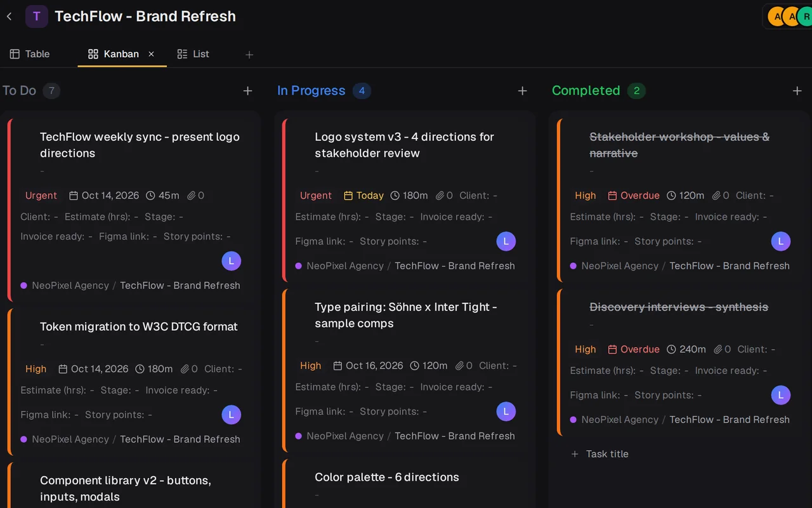Open assignee avatar on TechFlow weekly sync card

coord(232,260)
